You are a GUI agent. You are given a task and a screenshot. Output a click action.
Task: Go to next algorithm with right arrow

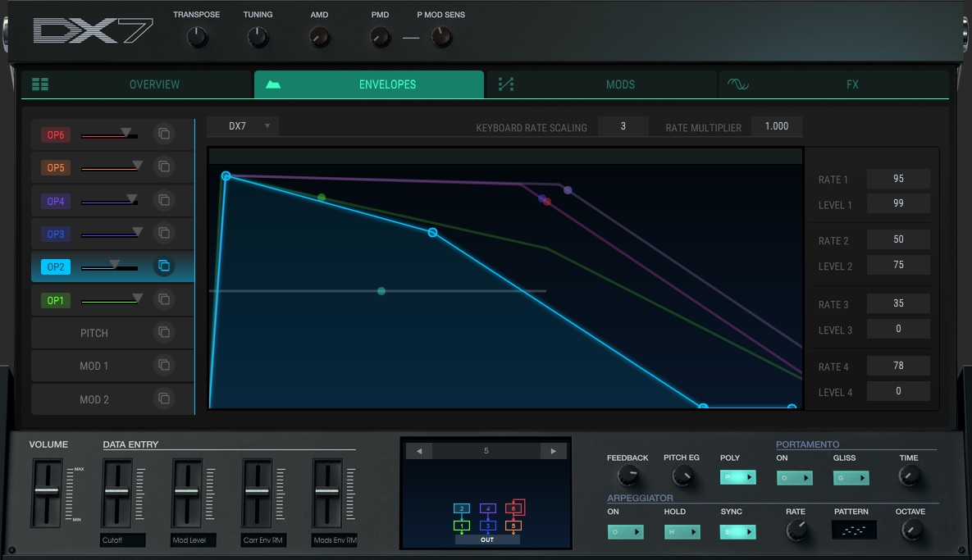coord(553,451)
